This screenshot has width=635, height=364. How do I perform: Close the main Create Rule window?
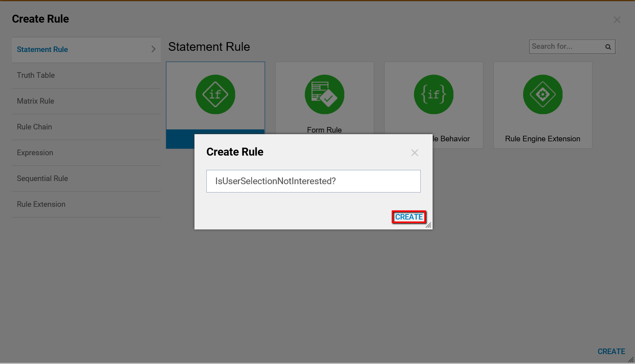click(617, 20)
